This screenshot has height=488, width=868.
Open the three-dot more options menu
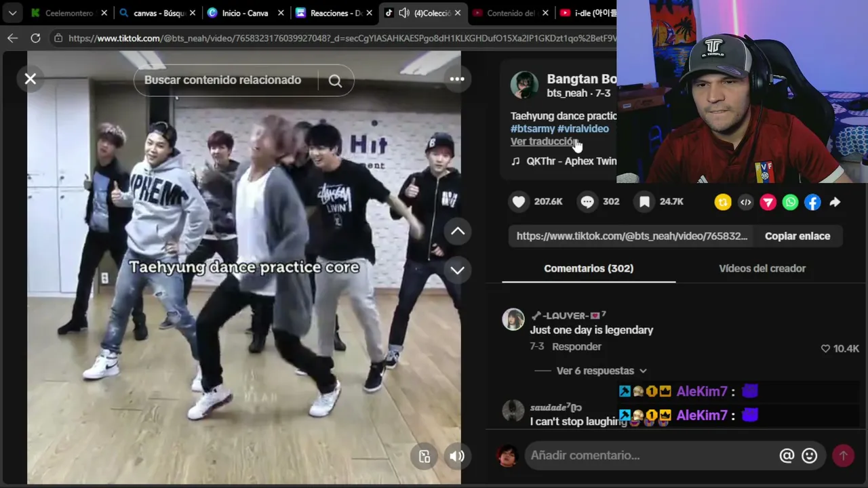coord(457,79)
